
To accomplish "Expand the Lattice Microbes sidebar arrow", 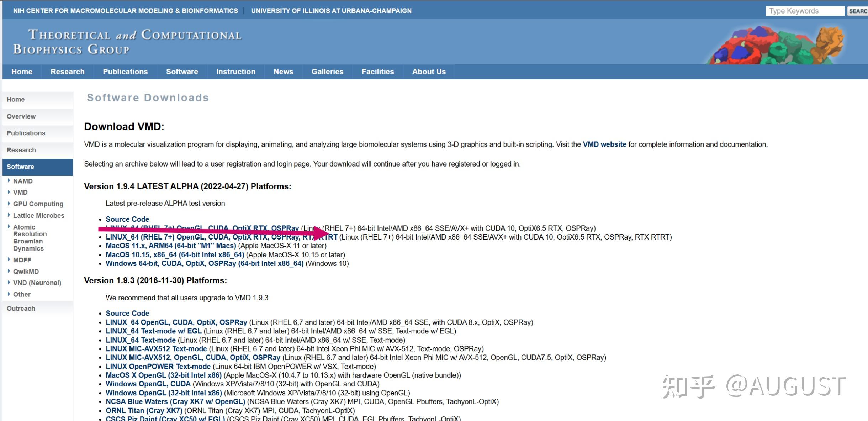I will click(9, 215).
